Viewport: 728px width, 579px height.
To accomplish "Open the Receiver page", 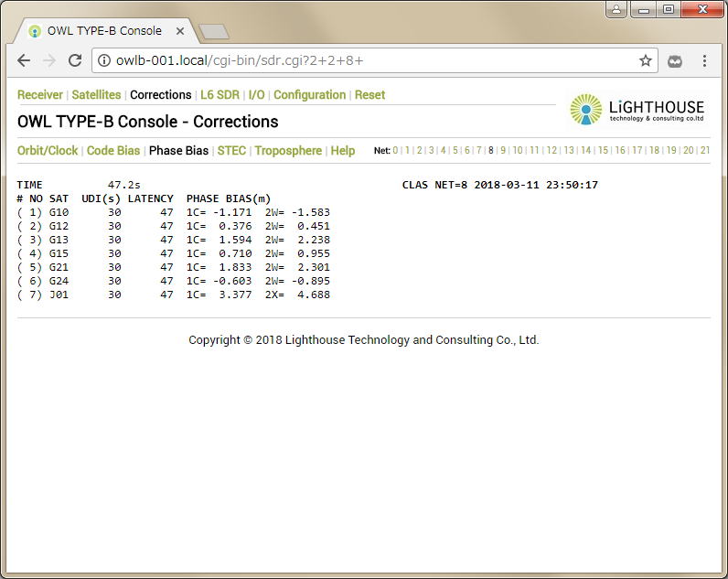I will 40,95.
